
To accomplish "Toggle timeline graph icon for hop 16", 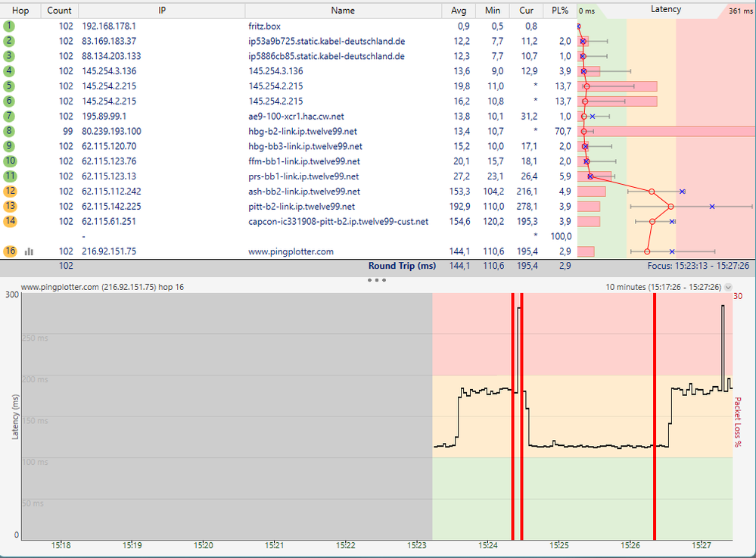I will [x=29, y=251].
